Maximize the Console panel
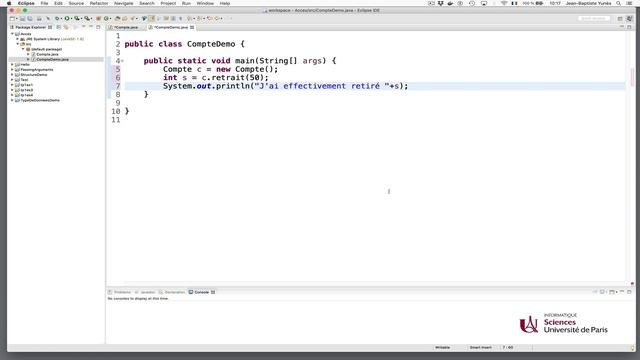The image size is (640, 360). click(629, 292)
